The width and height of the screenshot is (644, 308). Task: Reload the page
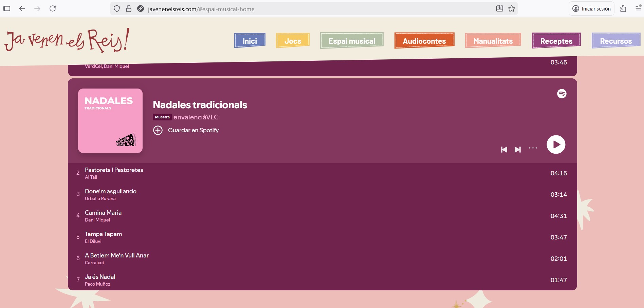(53, 9)
